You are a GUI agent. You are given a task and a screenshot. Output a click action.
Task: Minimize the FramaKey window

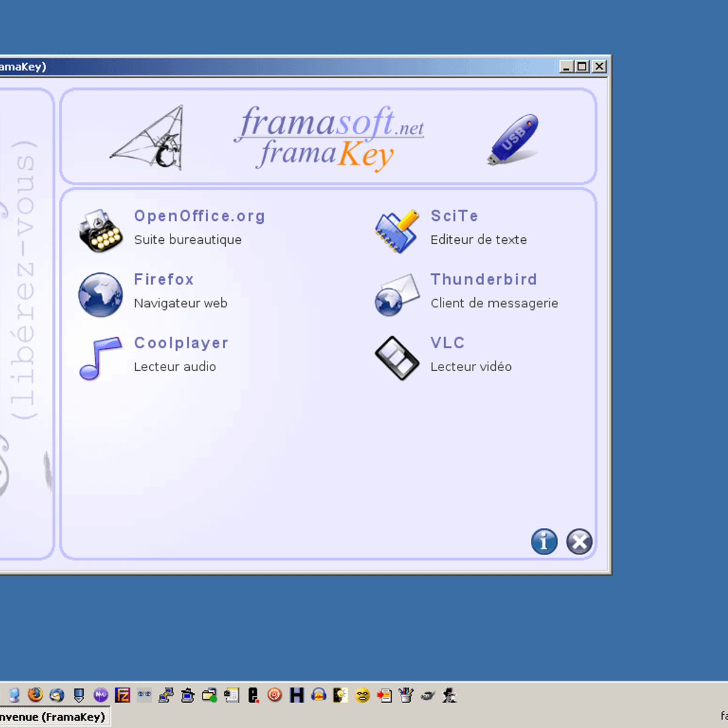point(566,67)
